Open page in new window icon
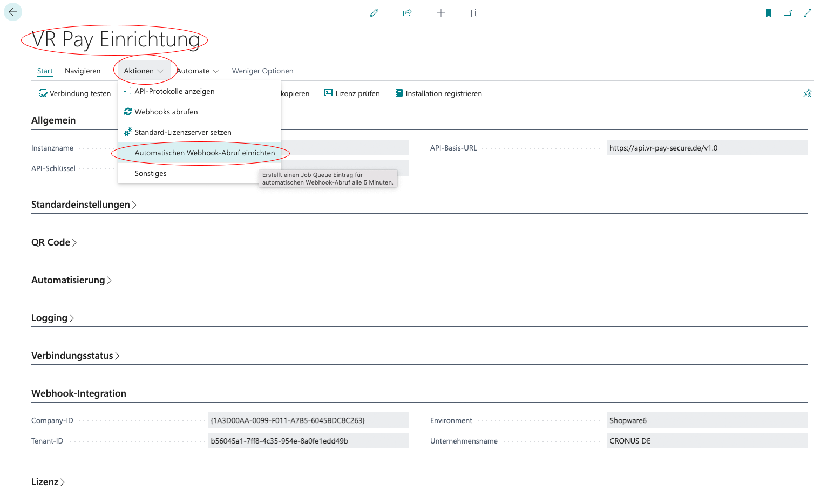This screenshot has width=814, height=504. pos(788,13)
